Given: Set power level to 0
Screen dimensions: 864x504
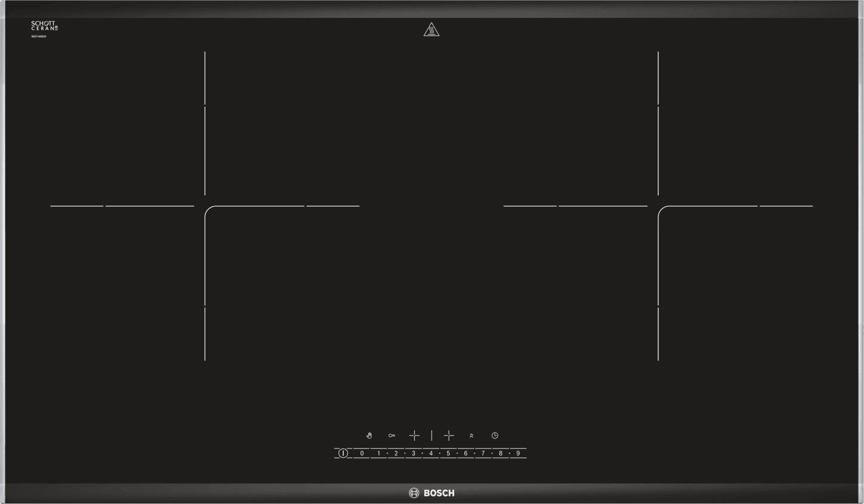Looking at the screenshot, I should pyautogui.click(x=362, y=453).
